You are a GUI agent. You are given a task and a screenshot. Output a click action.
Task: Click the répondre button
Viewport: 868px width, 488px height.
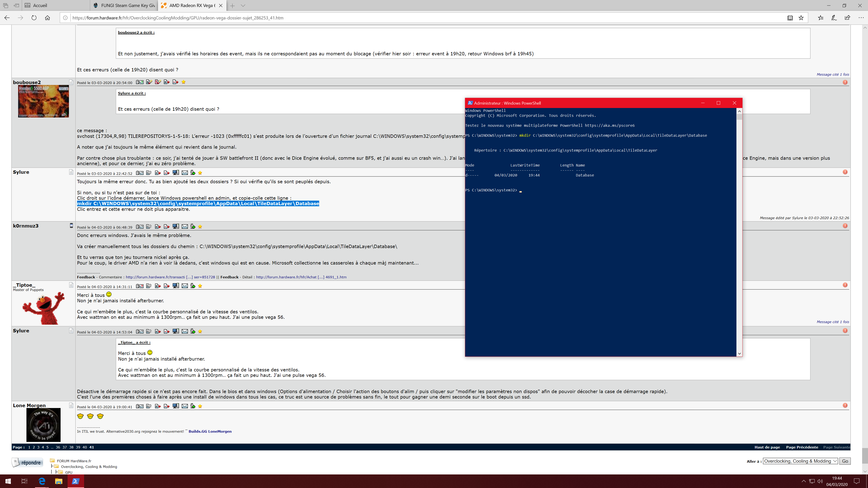pyautogui.click(x=28, y=462)
